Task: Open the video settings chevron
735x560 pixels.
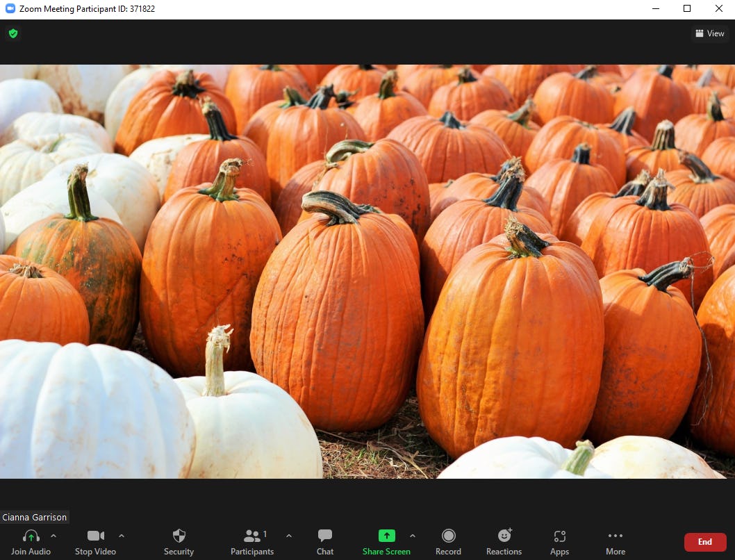Action: point(122,536)
